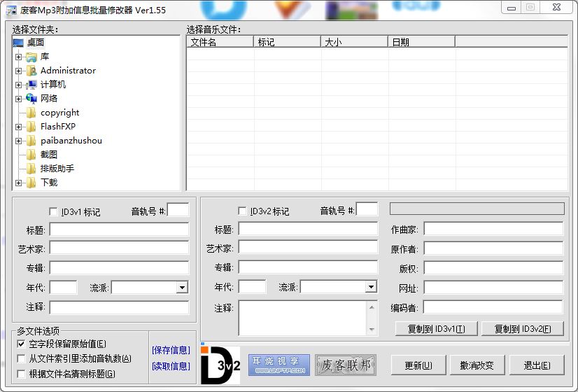Uncheck 空字段保留原始值 option
This screenshot has width=578, height=392.
click(x=21, y=344)
